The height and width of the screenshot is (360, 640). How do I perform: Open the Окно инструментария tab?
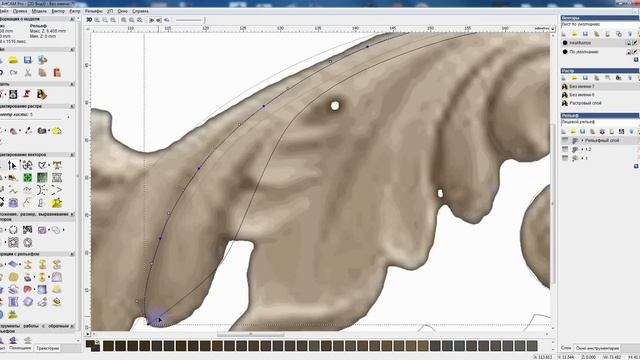597,348
